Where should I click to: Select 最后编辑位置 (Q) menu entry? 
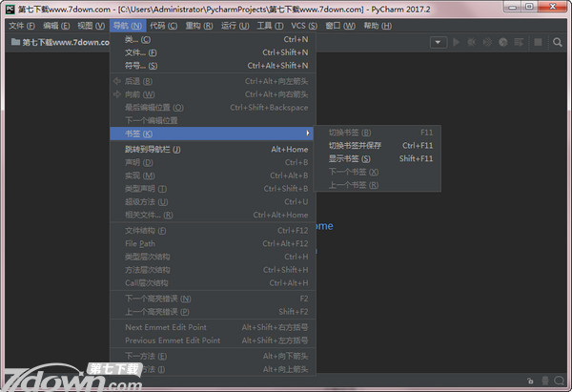213,108
